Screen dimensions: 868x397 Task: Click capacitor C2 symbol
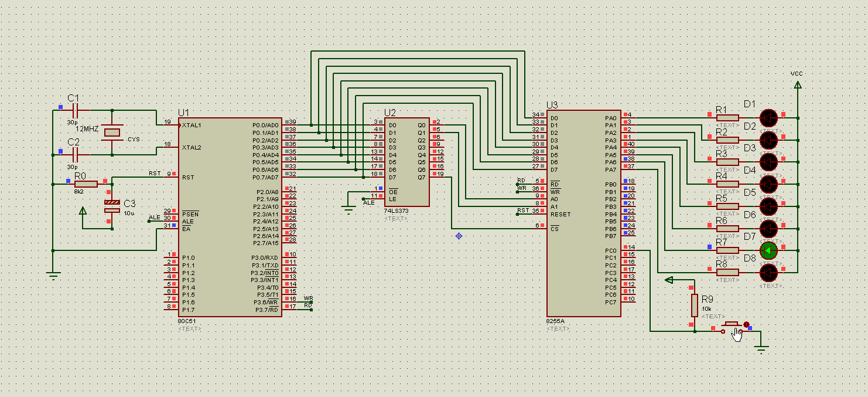click(75, 154)
